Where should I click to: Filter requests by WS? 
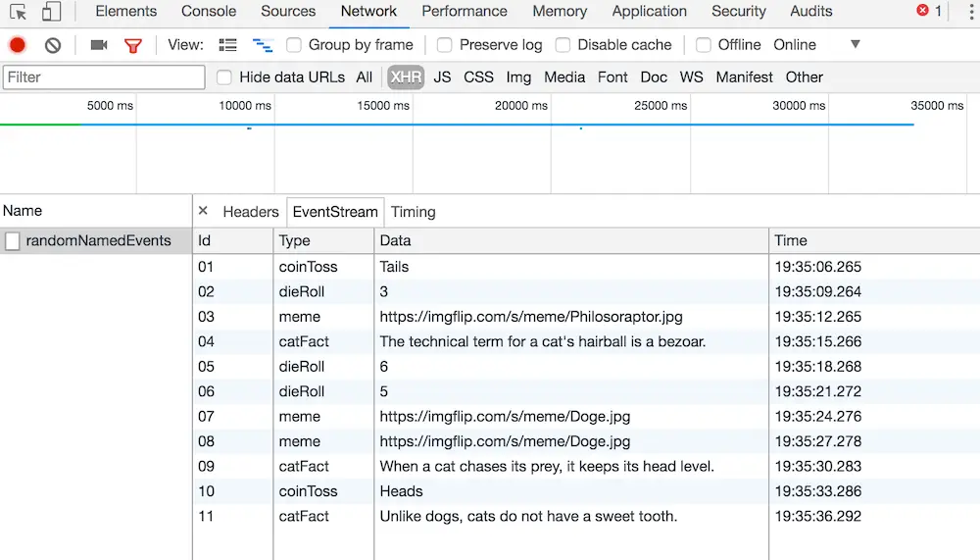[x=691, y=77]
